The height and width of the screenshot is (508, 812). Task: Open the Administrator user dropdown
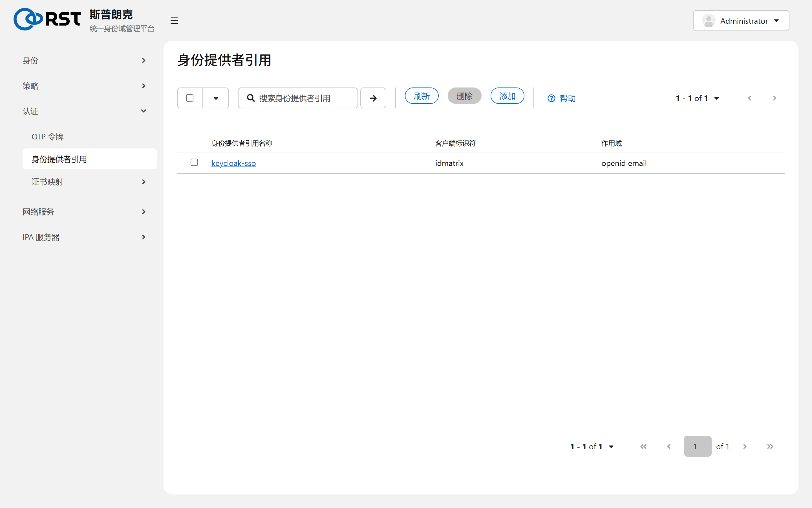click(741, 21)
